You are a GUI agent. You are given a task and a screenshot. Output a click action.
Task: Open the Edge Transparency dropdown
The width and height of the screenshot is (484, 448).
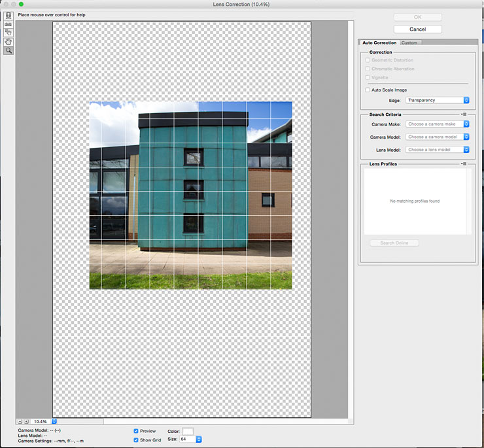(437, 100)
